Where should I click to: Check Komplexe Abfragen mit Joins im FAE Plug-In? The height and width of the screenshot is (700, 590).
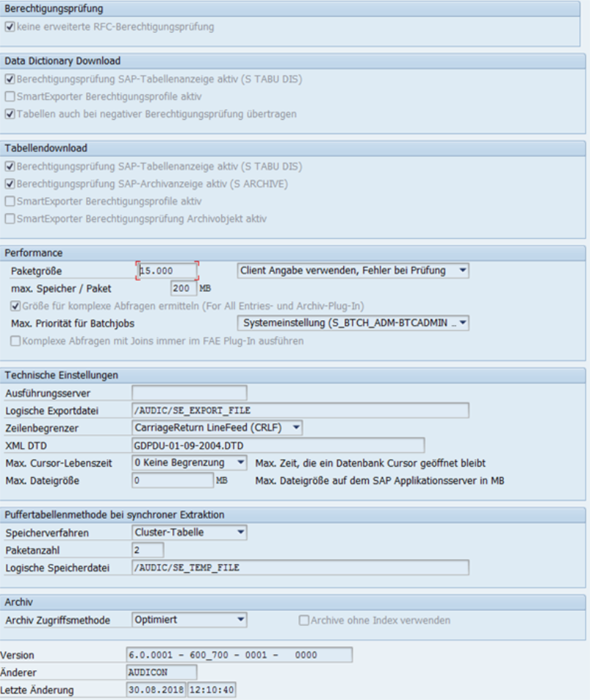pos(15,341)
